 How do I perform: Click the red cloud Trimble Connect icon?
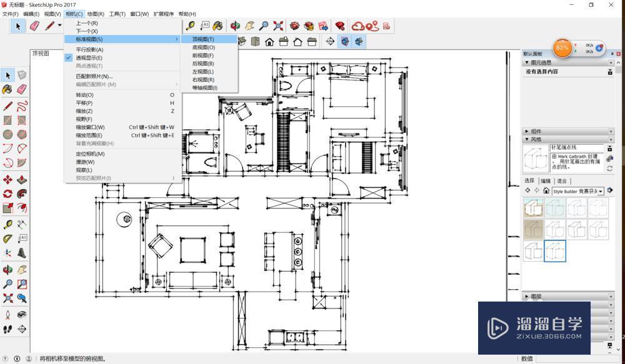358,26
